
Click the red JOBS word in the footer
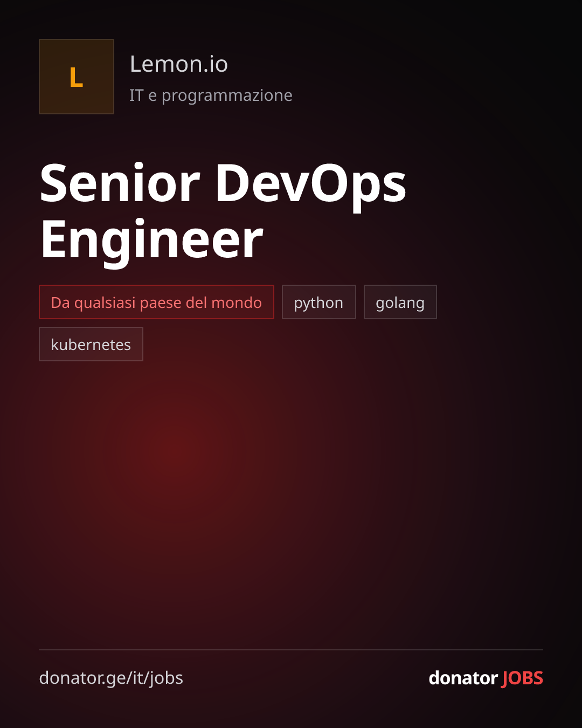(522, 678)
